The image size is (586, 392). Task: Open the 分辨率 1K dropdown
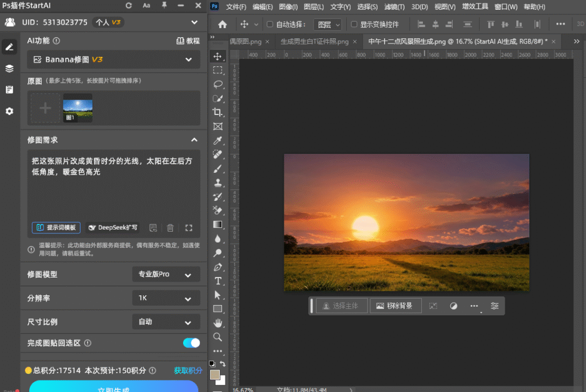coord(166,298)
